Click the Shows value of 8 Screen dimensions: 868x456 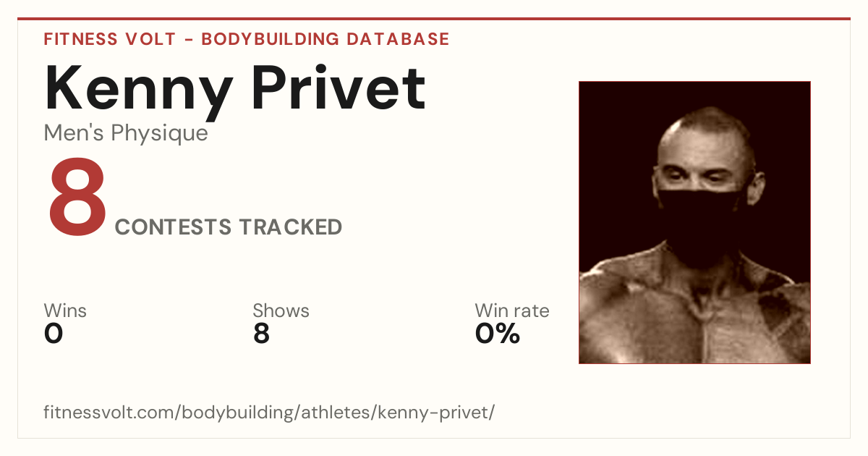click(261, 334)
